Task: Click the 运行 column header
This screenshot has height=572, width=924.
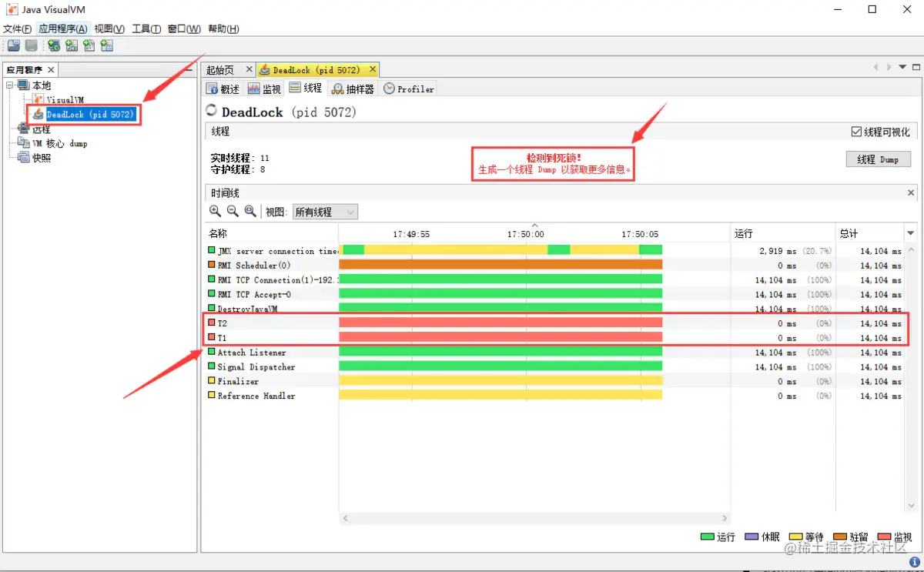Action: (x=783, y=233)
